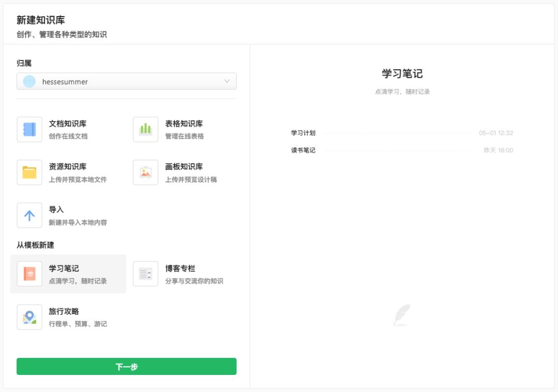
Task: Click the 下一步 button
Action: pos(127,366)
